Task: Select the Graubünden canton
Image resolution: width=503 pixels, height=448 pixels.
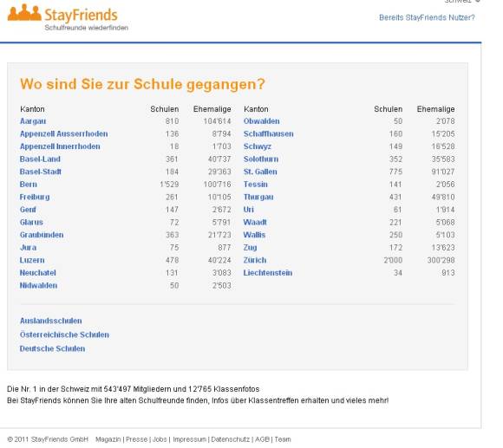Action: click(42, 235)
